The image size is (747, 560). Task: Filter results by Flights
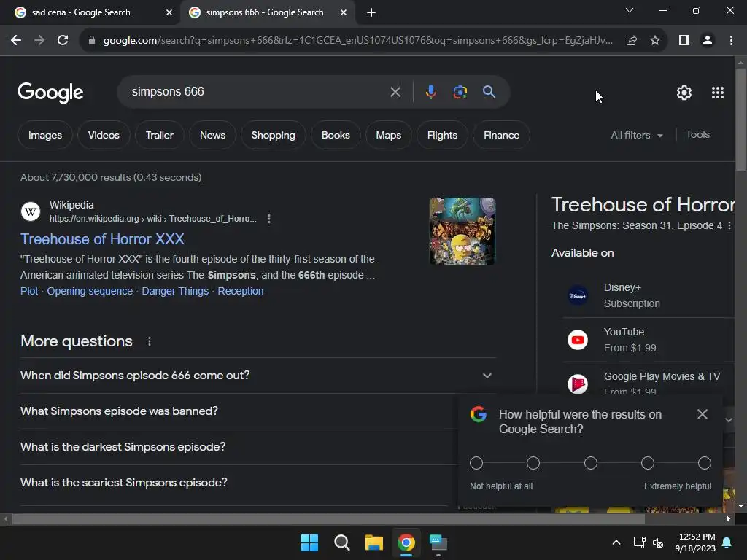pos(442,135)
